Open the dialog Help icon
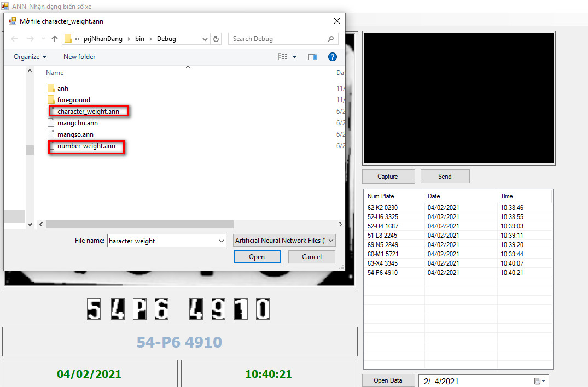This screenshot has height=387, width=588. click(332, 57)
